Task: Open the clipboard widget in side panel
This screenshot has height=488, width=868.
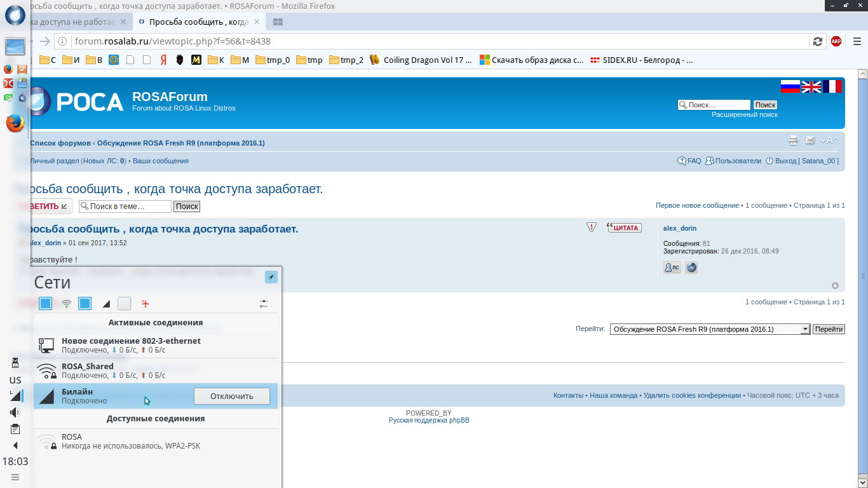Action: pyautogui.click(x=15, y=429)
